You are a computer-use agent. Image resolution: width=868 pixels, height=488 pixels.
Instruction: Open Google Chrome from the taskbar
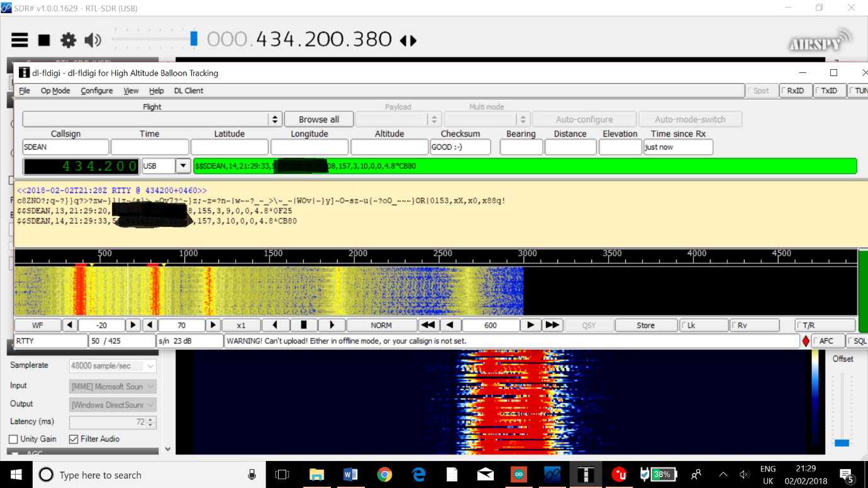pos(384,475)
